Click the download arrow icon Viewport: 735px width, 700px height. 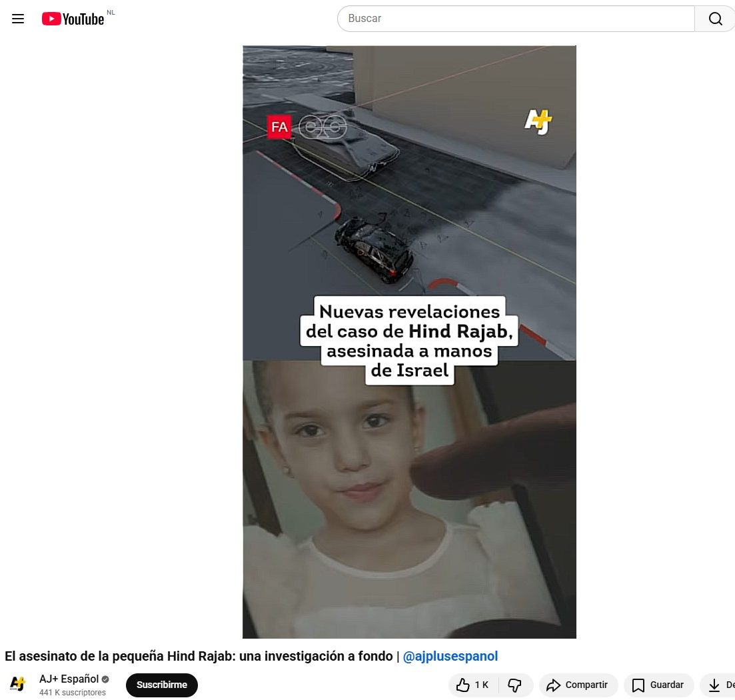tap(714, 685)
